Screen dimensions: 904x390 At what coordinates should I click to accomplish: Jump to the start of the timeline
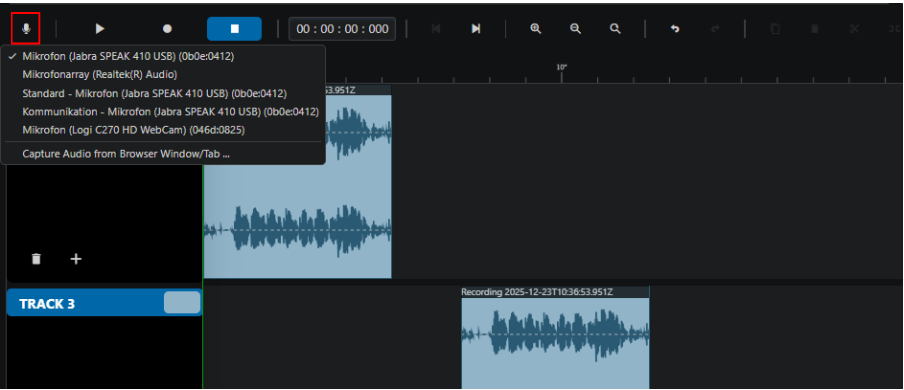pos(436,29)
